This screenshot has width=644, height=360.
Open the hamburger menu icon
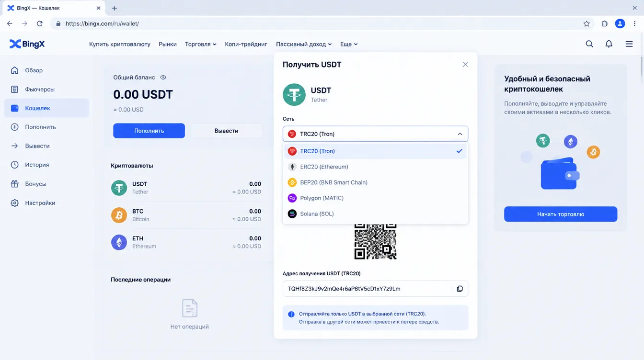pos(629,44)
